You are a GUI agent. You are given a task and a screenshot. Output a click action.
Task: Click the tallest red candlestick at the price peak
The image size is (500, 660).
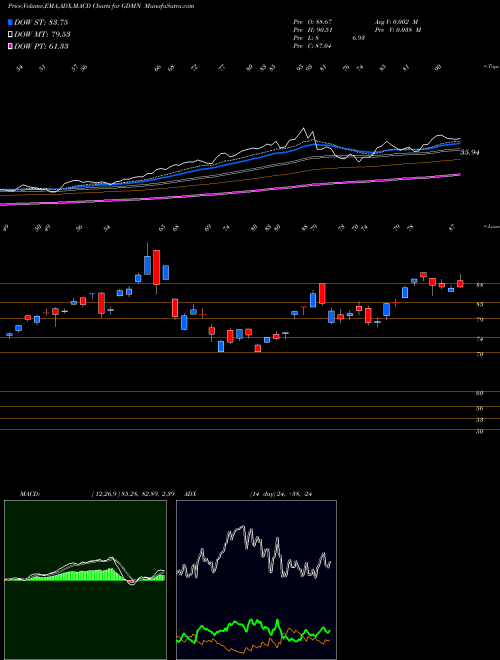pos(157,267)
